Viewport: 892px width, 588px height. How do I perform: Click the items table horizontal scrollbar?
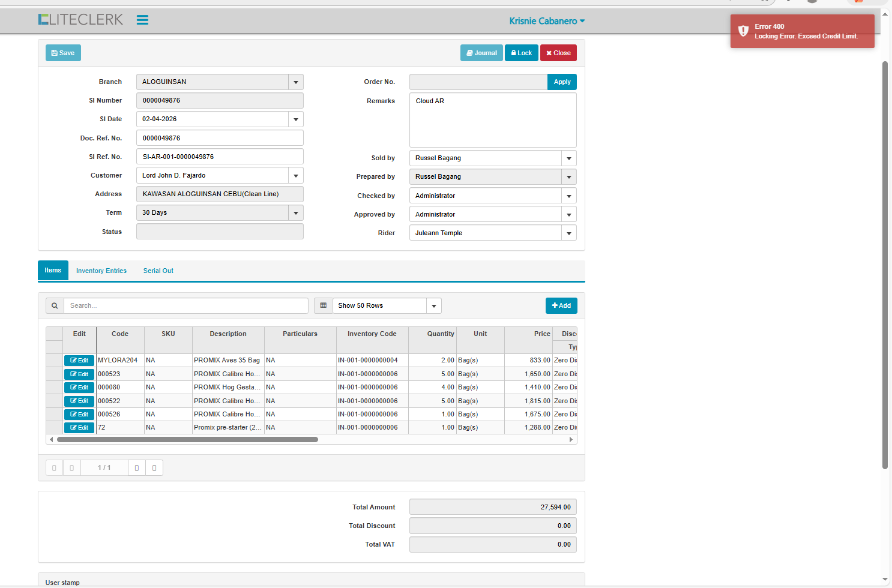187,440
